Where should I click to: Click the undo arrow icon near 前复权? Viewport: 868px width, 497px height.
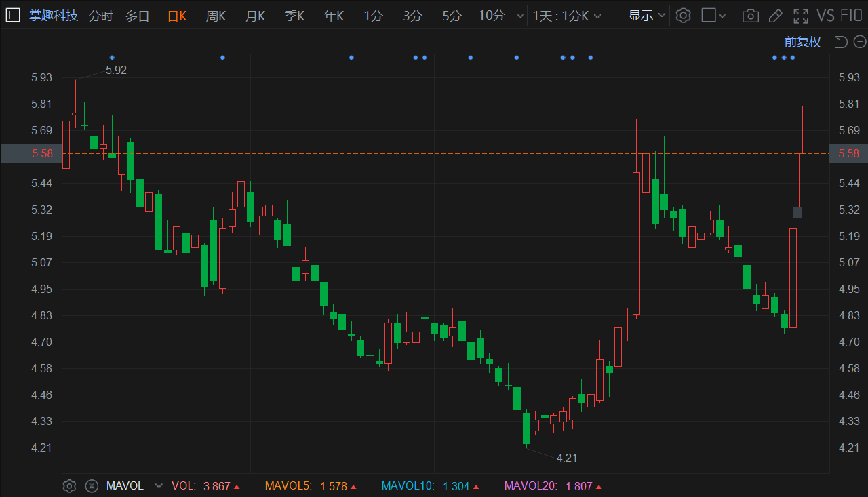[x=841, y=42]
